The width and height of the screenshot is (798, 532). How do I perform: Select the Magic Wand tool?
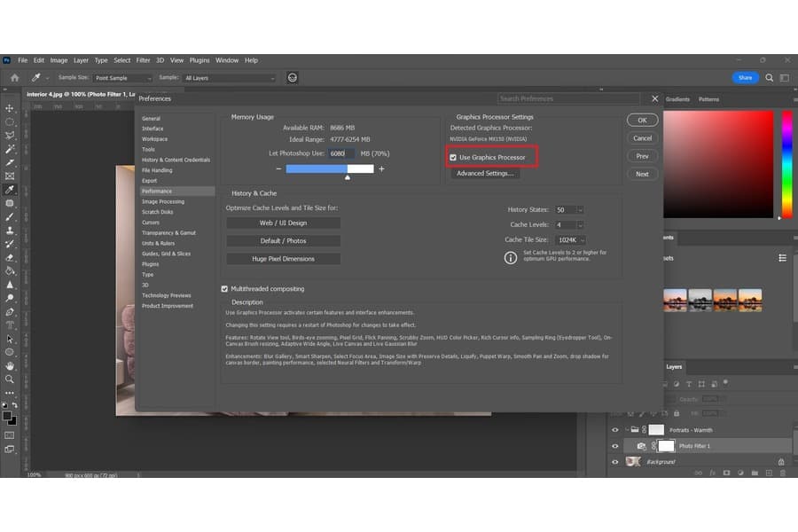click(10, 149)
